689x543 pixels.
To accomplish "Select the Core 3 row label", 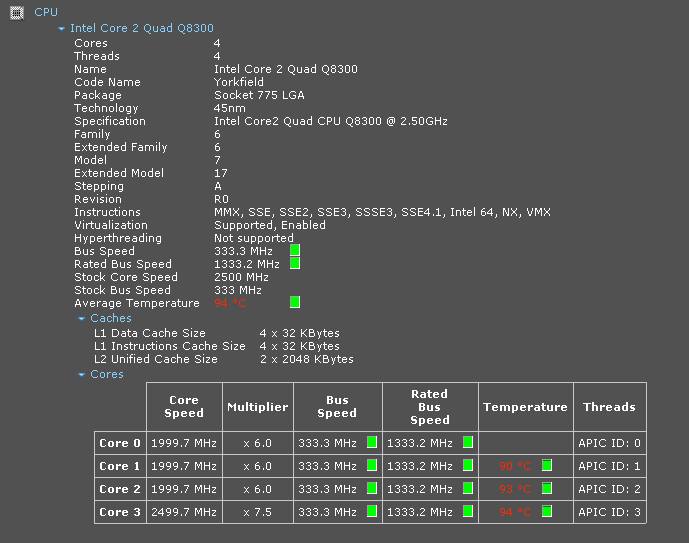I will point(120,512).
